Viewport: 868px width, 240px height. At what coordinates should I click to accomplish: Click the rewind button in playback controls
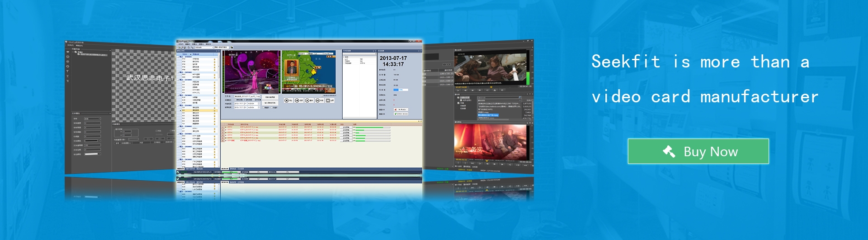pyautogui.click(x=297, y=101)
